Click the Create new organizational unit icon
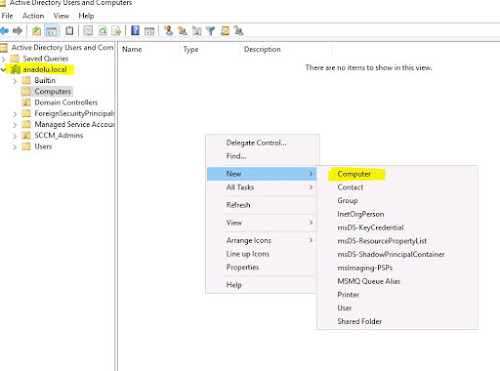This screenshot has height=371, width=500. [x=197, y=31]
